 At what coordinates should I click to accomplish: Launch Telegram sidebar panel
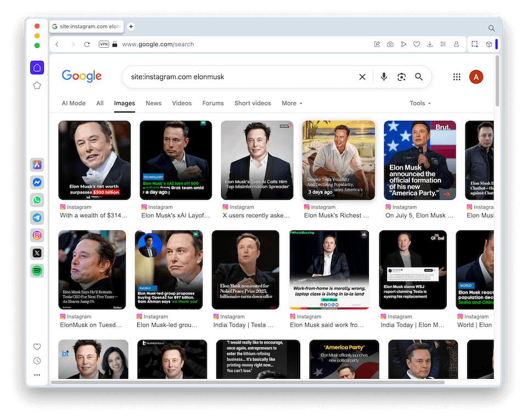(37, 217)
